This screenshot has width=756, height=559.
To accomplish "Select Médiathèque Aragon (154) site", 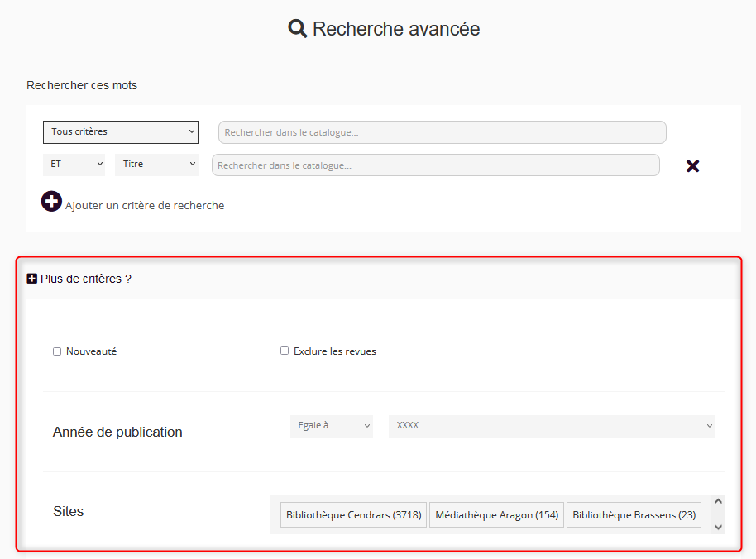I will tap(496, 515).
